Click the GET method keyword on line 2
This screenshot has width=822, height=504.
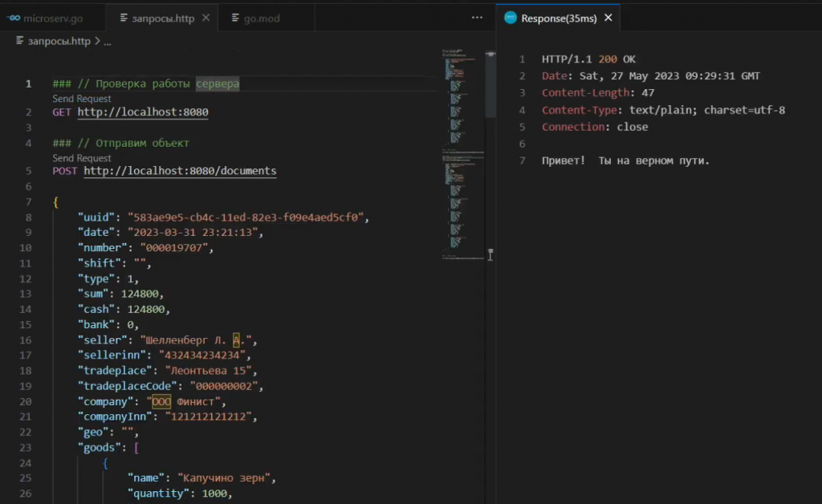tap(61, 112)
